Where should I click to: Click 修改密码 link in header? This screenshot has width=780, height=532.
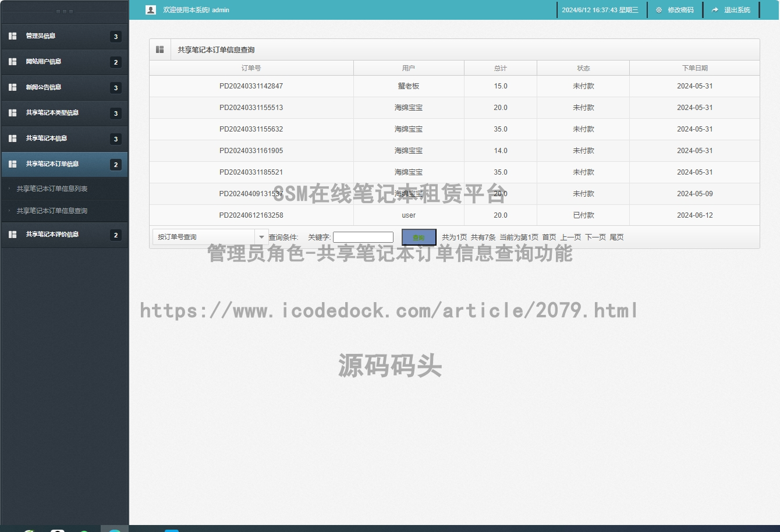click(680, 10)
